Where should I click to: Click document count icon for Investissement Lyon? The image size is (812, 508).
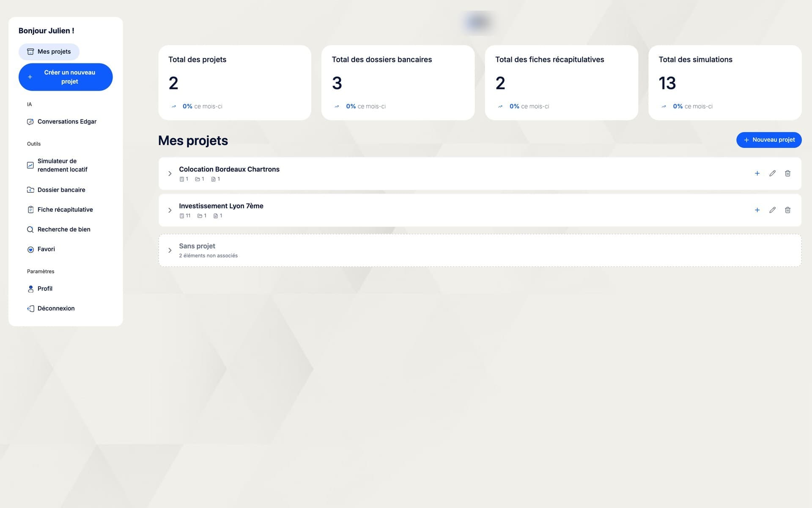[x=216, y=216]
